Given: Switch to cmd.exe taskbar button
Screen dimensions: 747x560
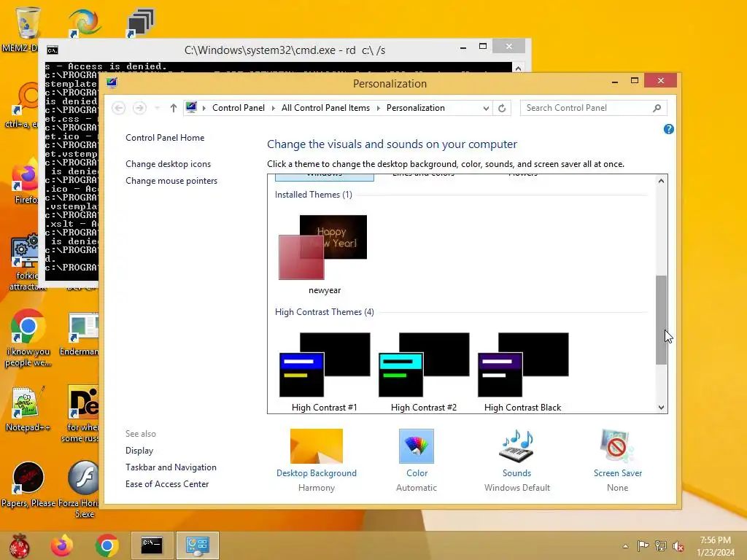Looking at the screenshot, I should tap(152, 545).
